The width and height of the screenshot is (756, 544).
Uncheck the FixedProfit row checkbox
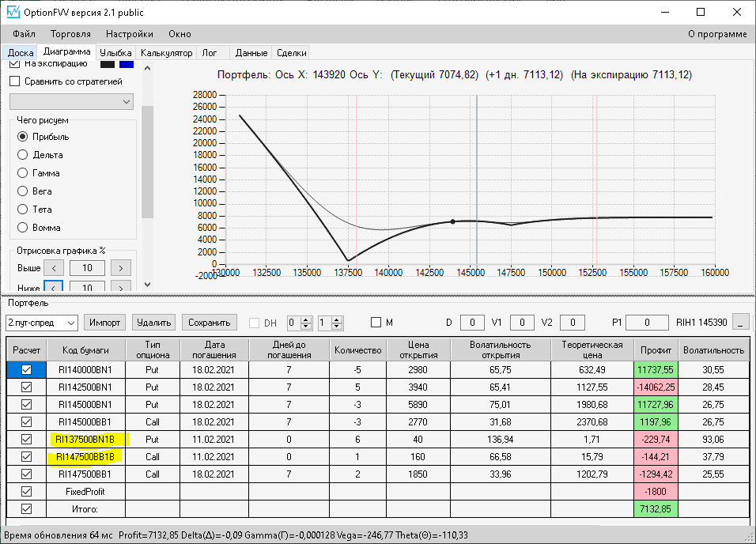point(27,492)
